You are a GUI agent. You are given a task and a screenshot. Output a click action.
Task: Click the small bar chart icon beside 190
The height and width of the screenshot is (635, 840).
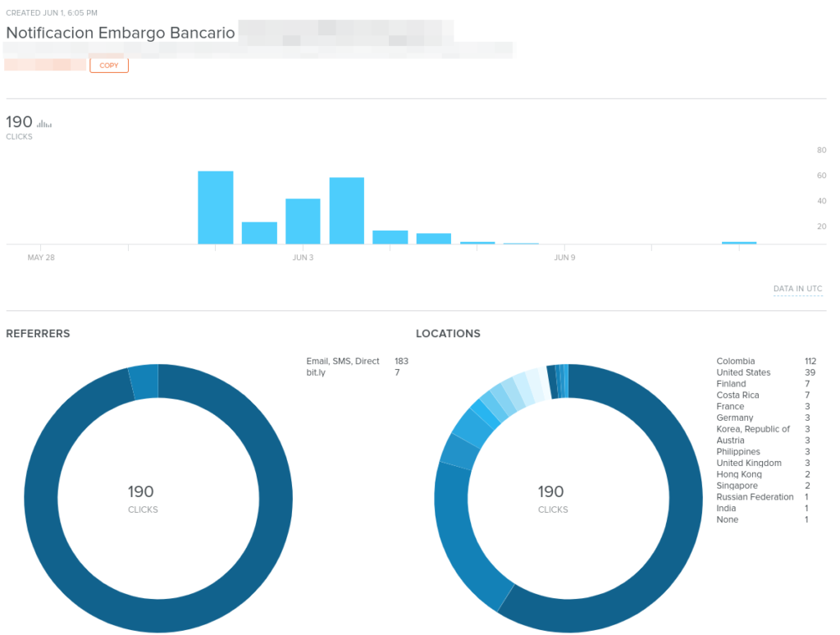pyautogui.click(x=44, y=124)
